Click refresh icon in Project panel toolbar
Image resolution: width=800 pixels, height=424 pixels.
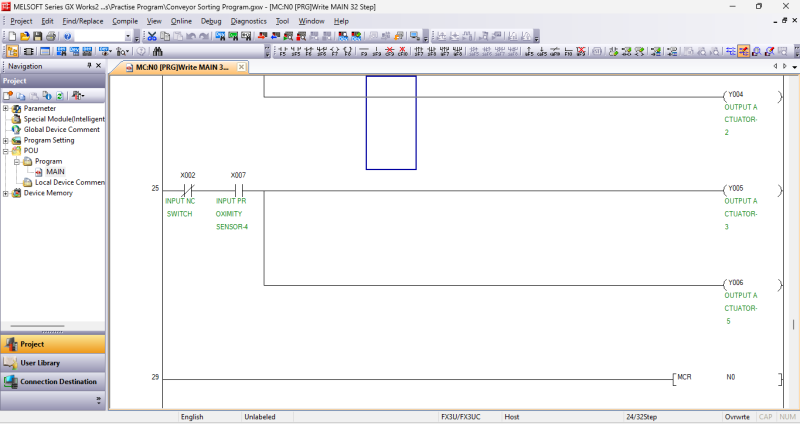click(x=60, y=95)
